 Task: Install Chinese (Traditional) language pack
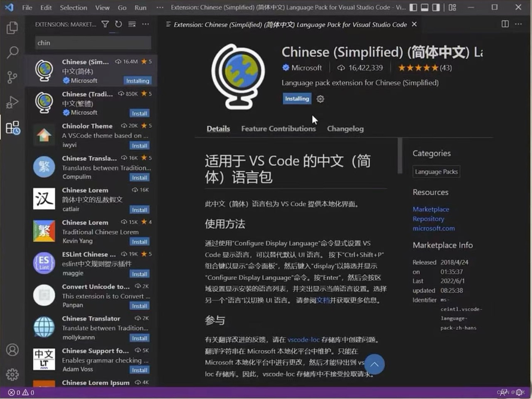click(140, 113)
